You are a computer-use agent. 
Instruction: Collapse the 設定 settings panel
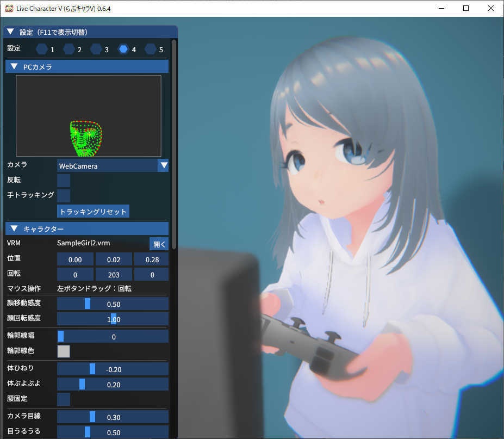(10, 32)
